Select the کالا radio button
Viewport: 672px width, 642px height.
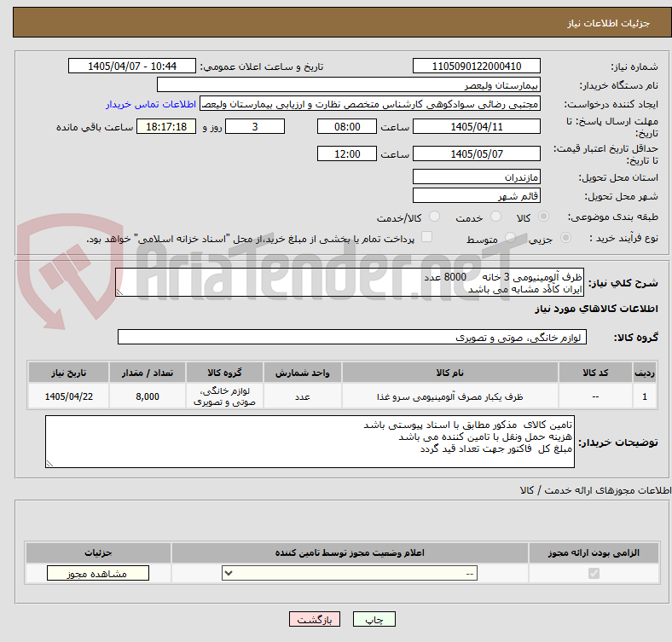pyautogui.click(x=543, y=217)
